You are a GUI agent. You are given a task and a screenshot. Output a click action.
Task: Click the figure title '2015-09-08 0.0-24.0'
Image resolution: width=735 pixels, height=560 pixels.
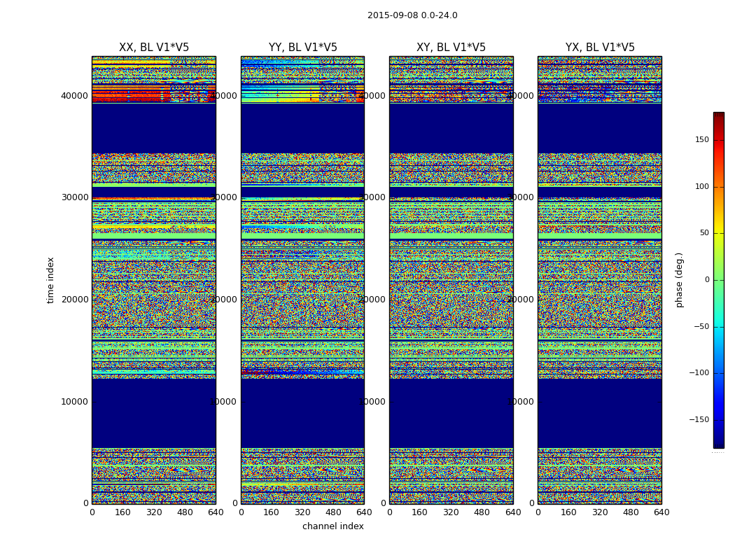click(412, 15)
